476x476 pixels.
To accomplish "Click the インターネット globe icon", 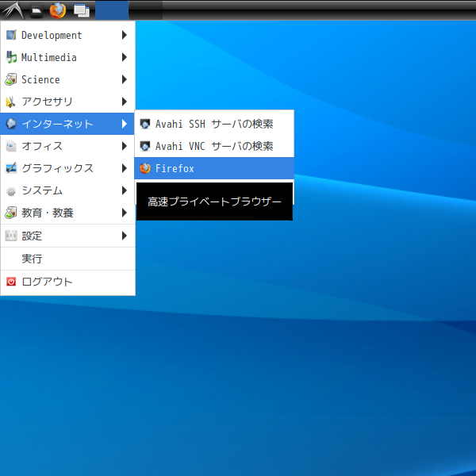I will [x=11, y=124].
